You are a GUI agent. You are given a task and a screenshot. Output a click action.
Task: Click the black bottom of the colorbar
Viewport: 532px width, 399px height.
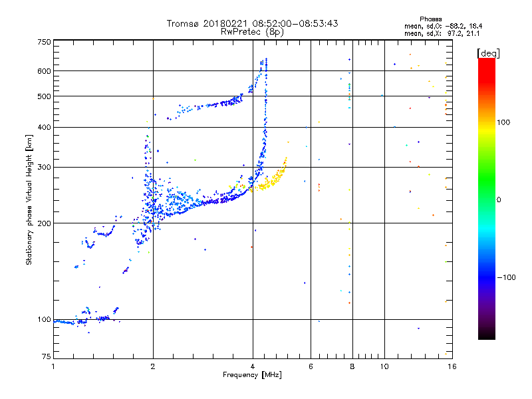(x=487, y=334)
